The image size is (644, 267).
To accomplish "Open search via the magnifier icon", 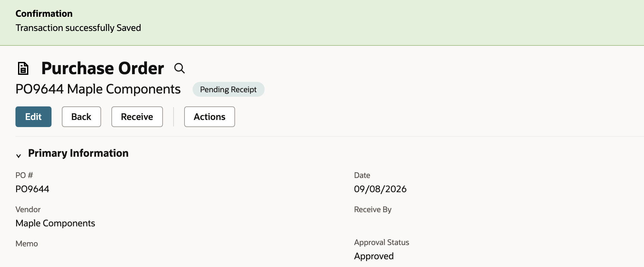I will 179,68.
